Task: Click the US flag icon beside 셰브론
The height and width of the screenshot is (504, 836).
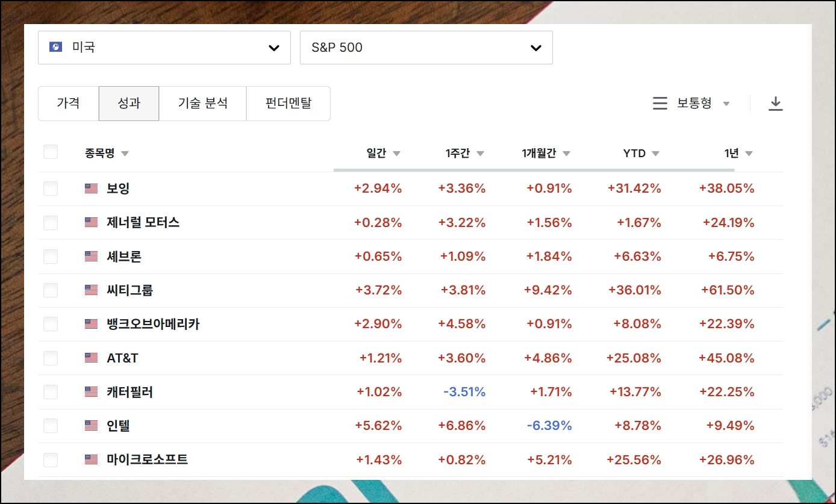Action: tap(91, 257)
